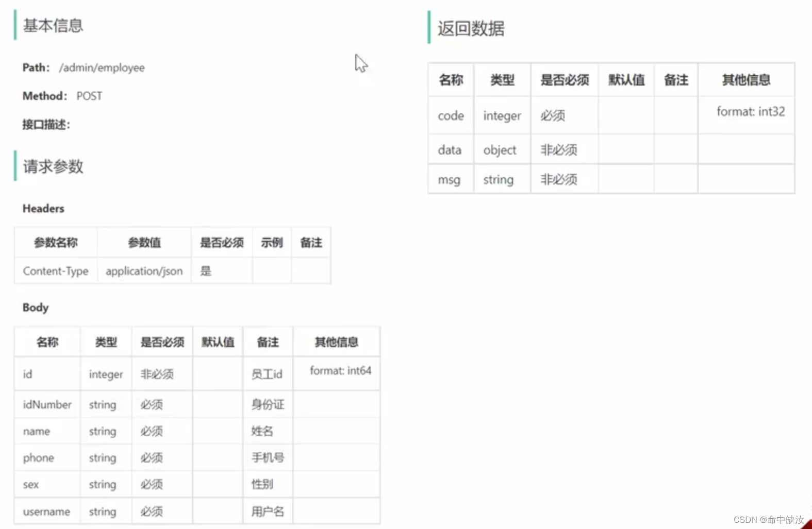This screenshot has height=529, width=812.
Task: Click the 基本信息 section heading
Action: (53, 25)
